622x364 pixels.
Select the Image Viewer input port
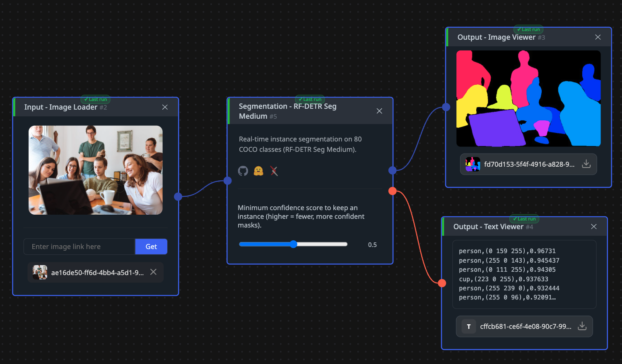click(446, 107)
